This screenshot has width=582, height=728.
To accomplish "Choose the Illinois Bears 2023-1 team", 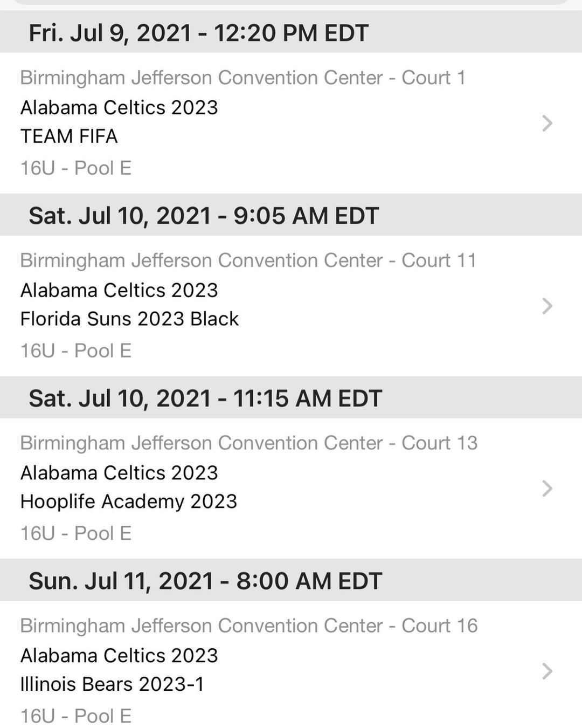I will (x=112, y=684).
